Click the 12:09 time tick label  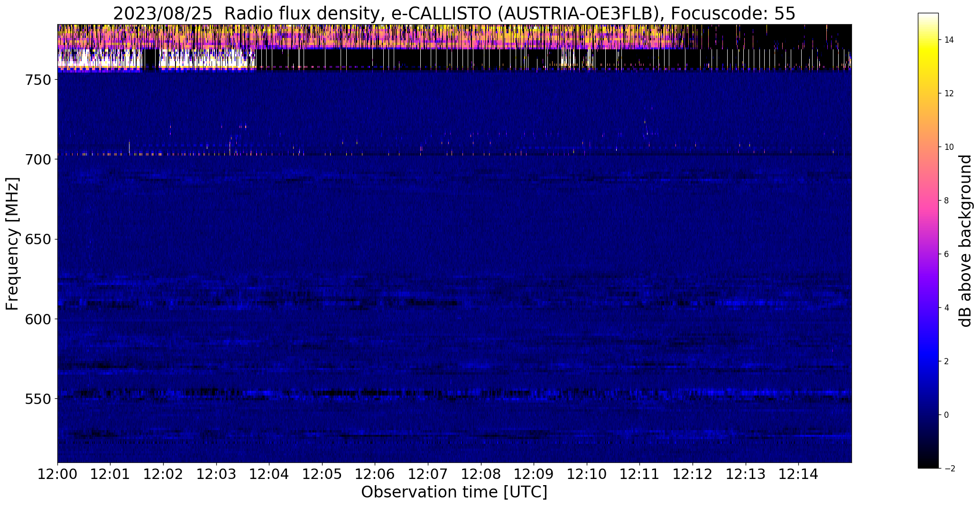tap(534, 474)
